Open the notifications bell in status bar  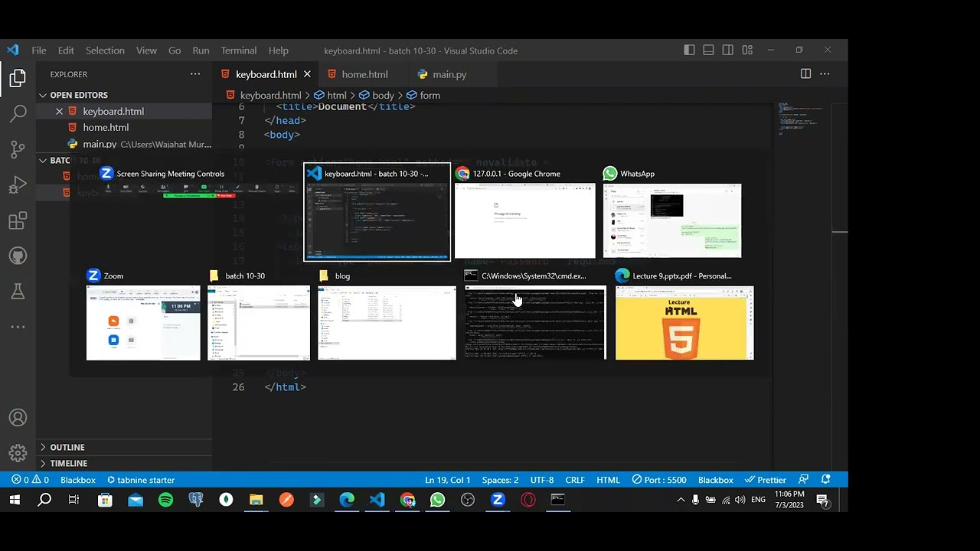pos(825,480)
